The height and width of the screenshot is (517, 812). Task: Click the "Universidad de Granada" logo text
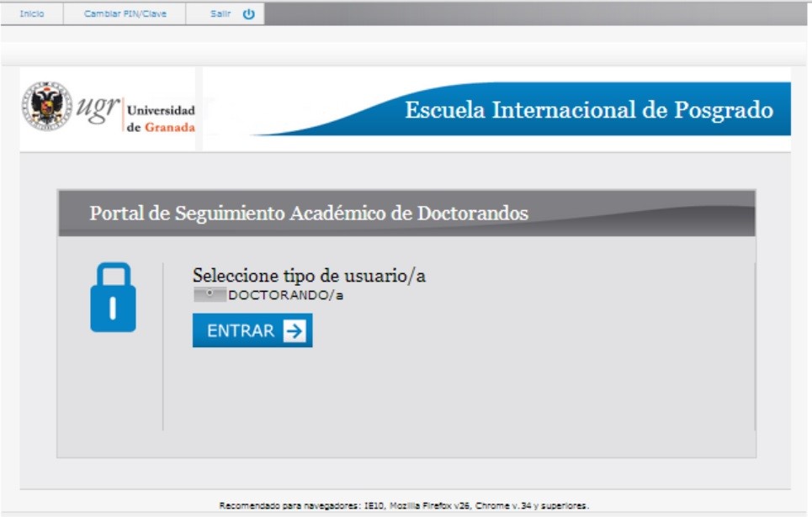tap(160, 119)
